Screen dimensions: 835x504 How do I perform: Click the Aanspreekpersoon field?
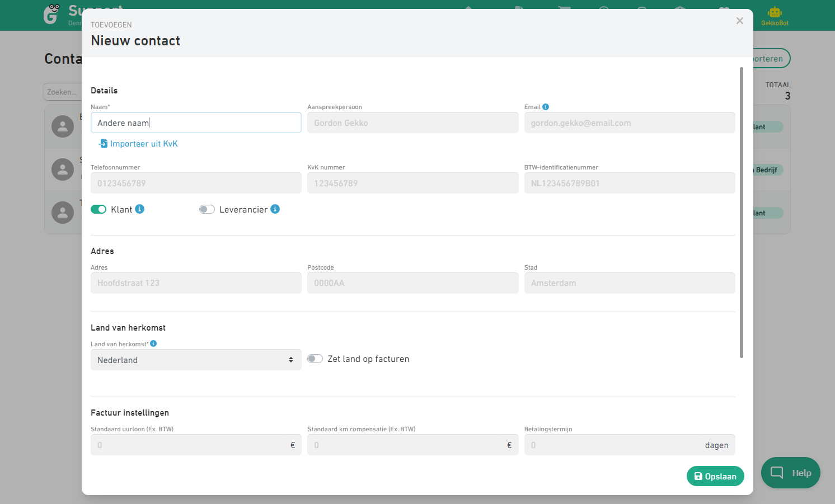[x=413, y=123]
